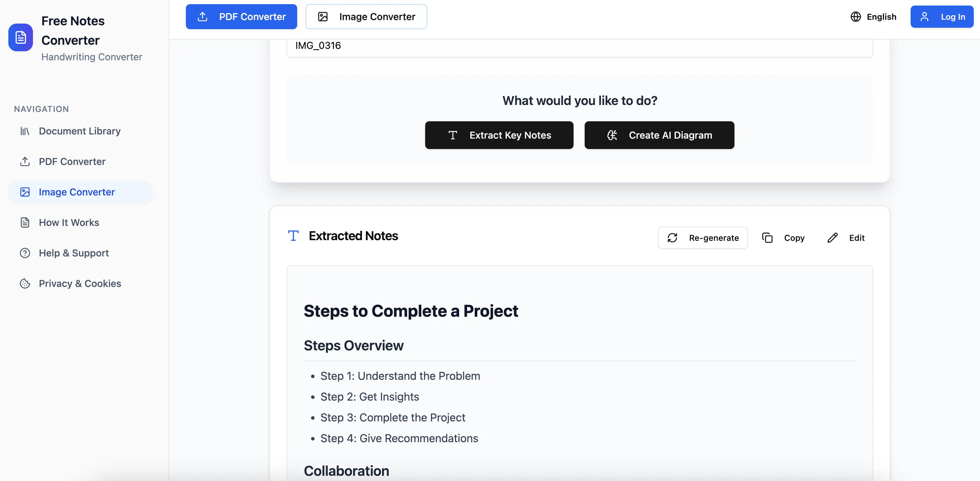This screenshot has height=481, width=980.
Task: Click Step 2: Get Insights
Action: 370,396
